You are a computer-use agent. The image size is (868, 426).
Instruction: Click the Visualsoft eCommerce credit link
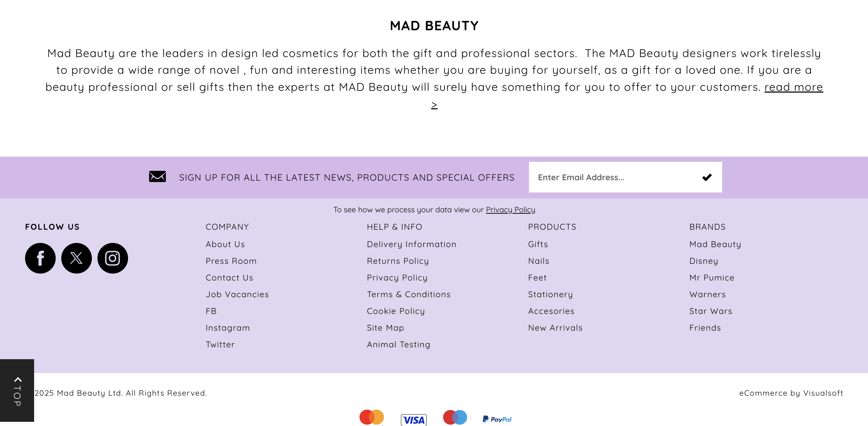click(791, 393)
